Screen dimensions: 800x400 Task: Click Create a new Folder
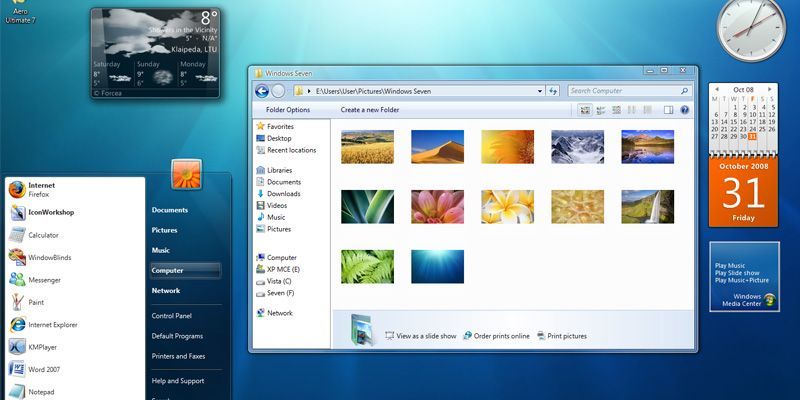tap(369, 110)
